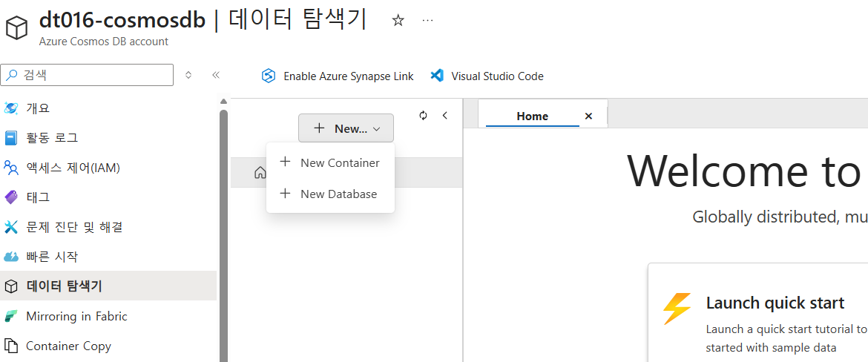Choose New Container from the menu
Screen dimensions: 868x362
tap(330, 162)
